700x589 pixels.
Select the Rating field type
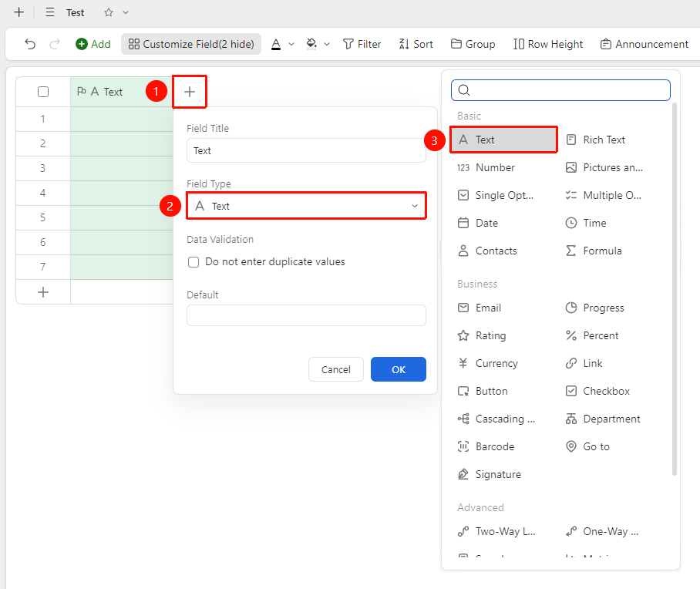tap(482, 335)
